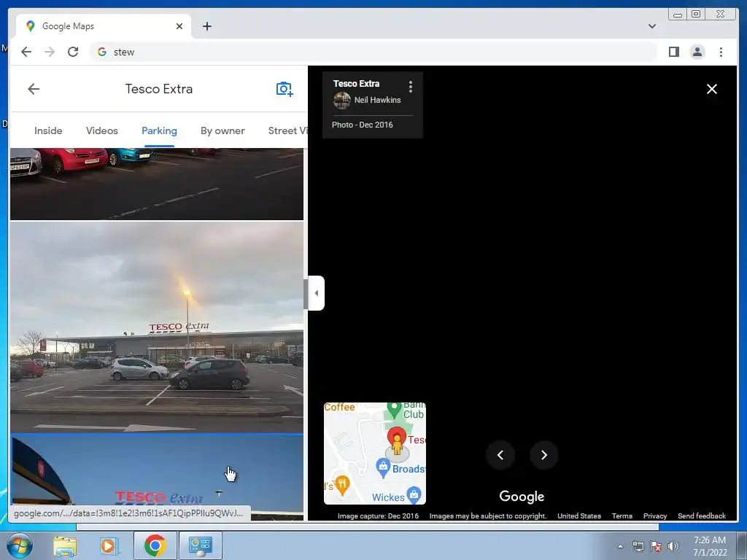Screen dimensions: 747x560
Task: Open the Tesco Extra car park sunset photo
Action: 157,327
